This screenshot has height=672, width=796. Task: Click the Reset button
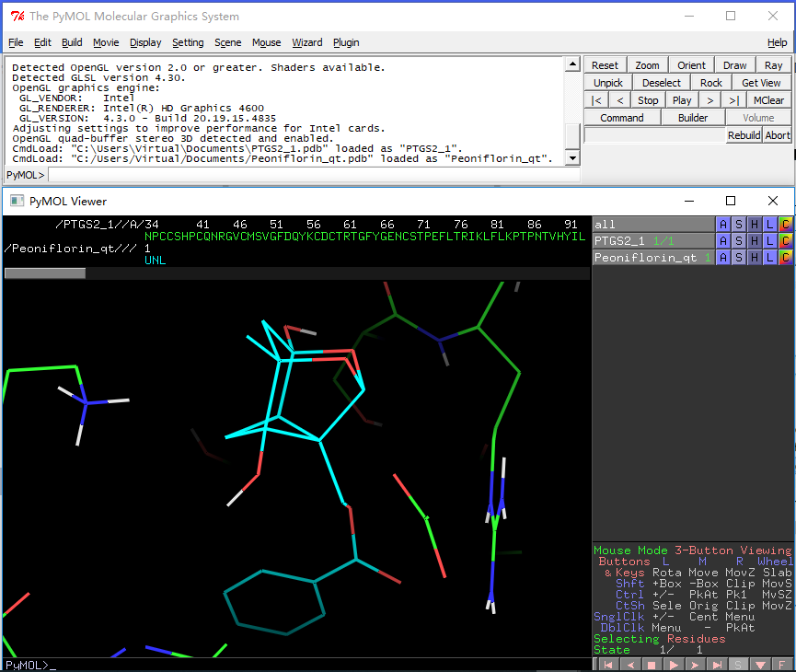(605, 65)
